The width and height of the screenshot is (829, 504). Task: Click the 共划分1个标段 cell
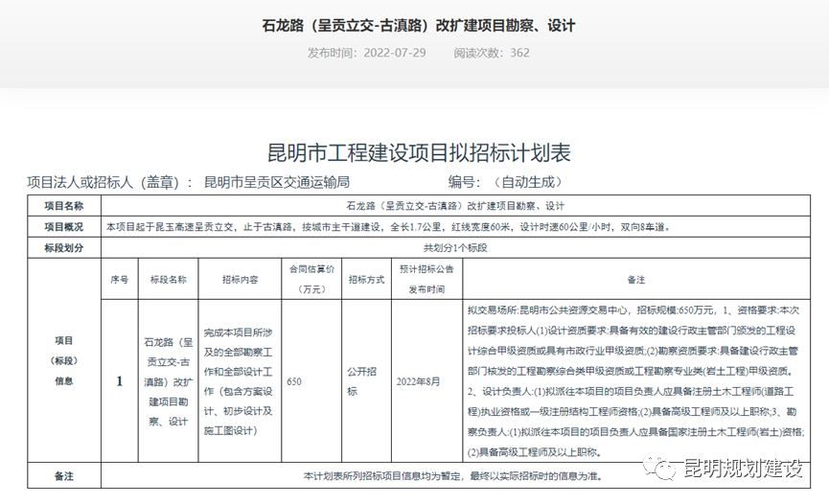[x=455, y=247]
